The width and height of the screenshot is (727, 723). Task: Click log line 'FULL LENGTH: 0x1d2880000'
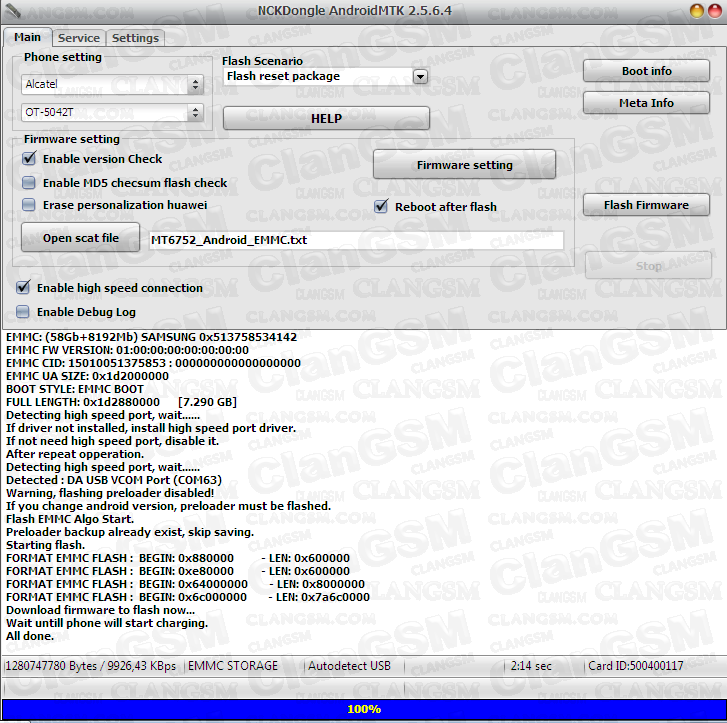[121, 402]
